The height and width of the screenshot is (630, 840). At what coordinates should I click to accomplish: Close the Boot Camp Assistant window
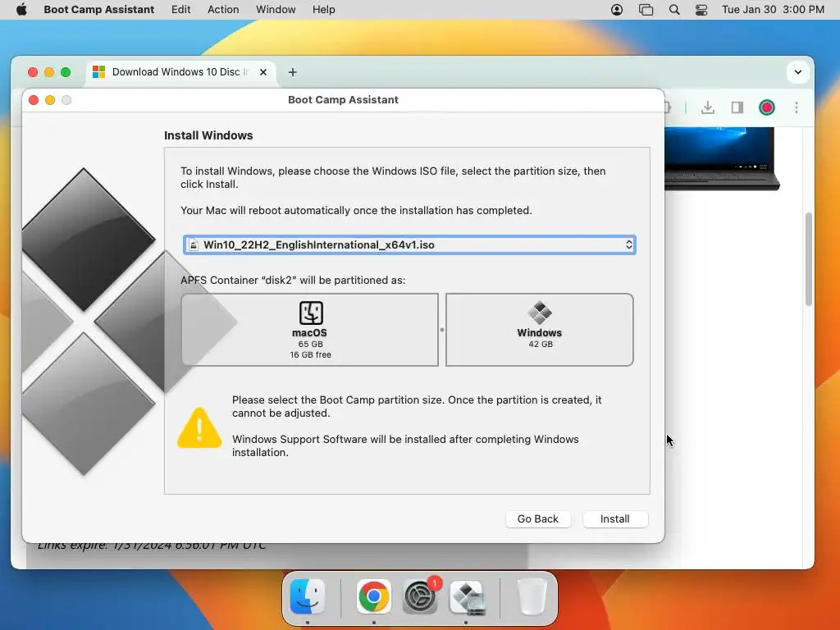34,100
